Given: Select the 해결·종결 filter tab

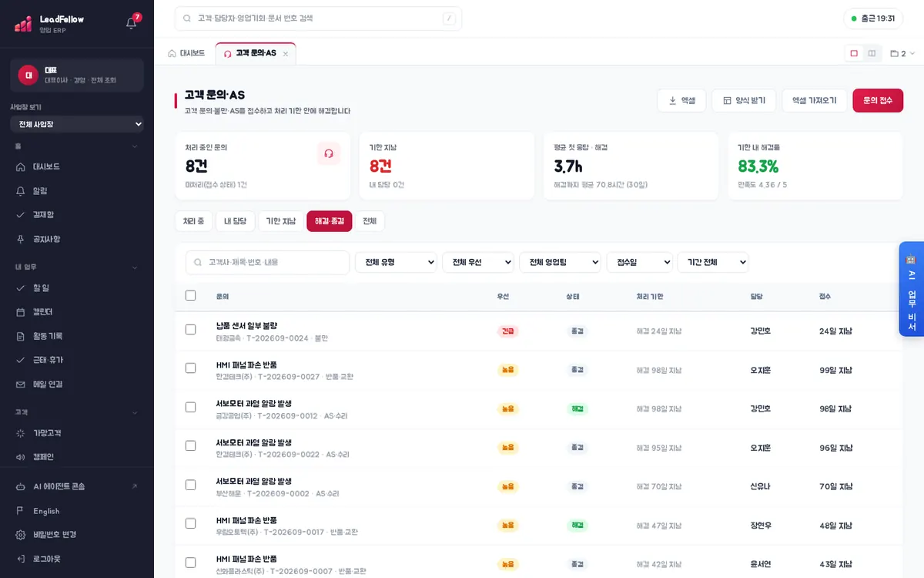Looking at the screenshot, I should tap(330, 221).
